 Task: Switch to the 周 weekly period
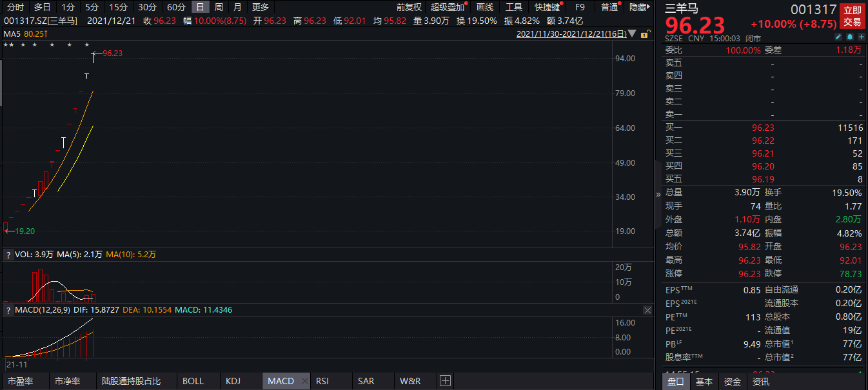point(219,7)
